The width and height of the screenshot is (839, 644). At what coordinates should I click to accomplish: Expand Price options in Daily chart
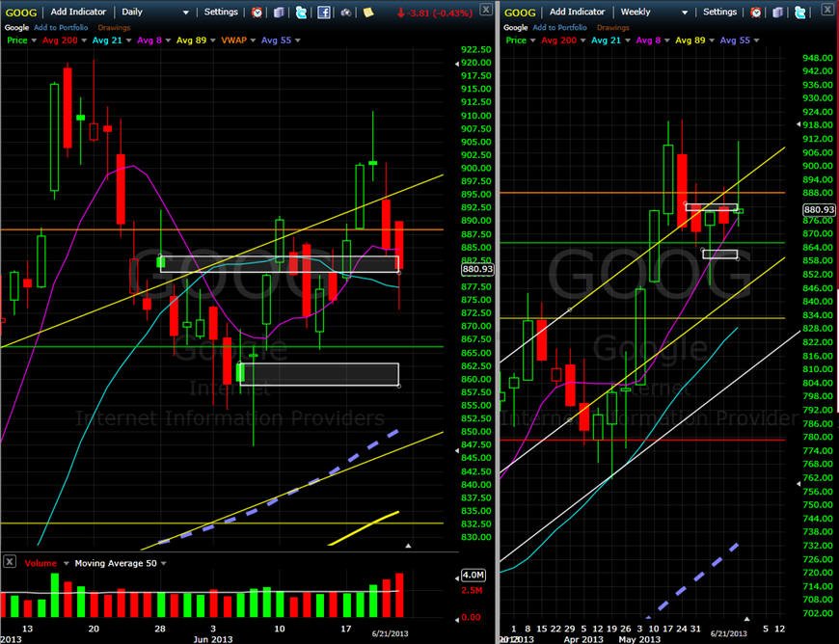tap(35, 40)
